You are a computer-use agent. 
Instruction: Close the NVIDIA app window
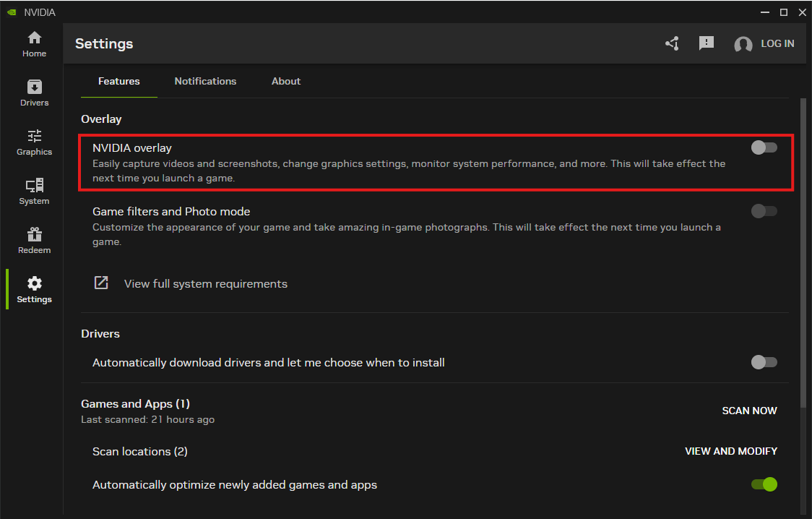[802, 12]
